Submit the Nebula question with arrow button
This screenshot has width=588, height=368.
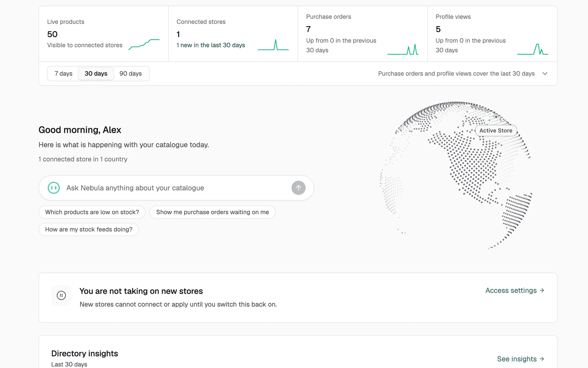pyautogui.click(x=298, y=188)
